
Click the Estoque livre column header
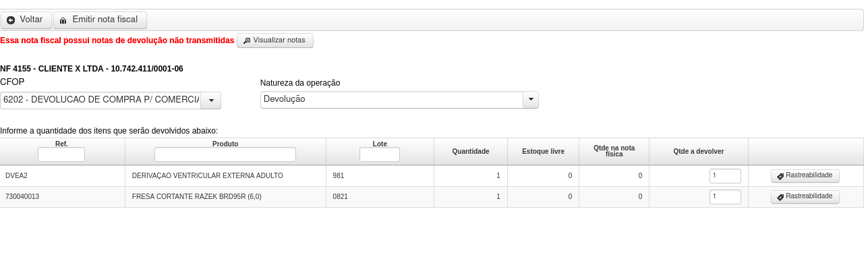(x=543, y=152)
